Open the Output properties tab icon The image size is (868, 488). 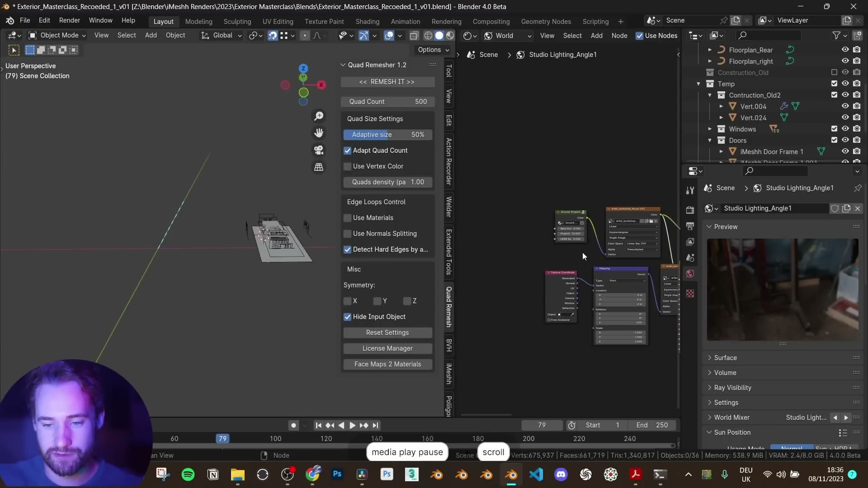tap(690, 226)
